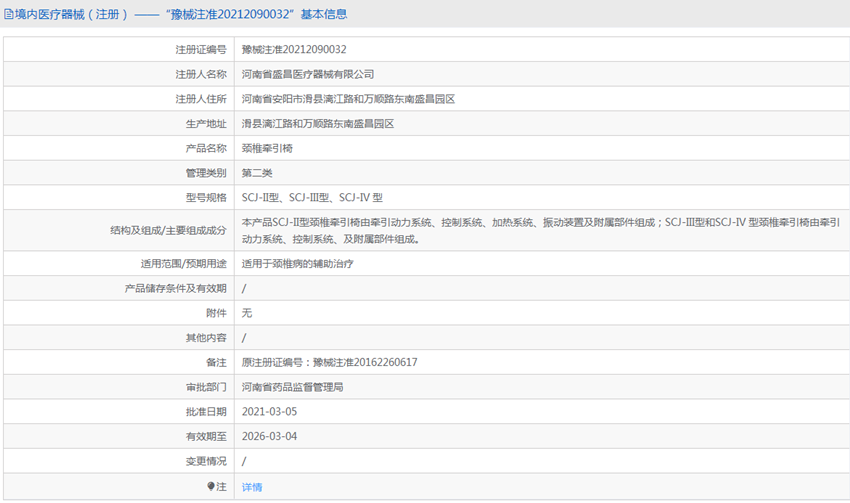The height and width of the screenshot is (503, 850).
Task: Click the 变更情况 row label
Action: (x=205, y=461)
